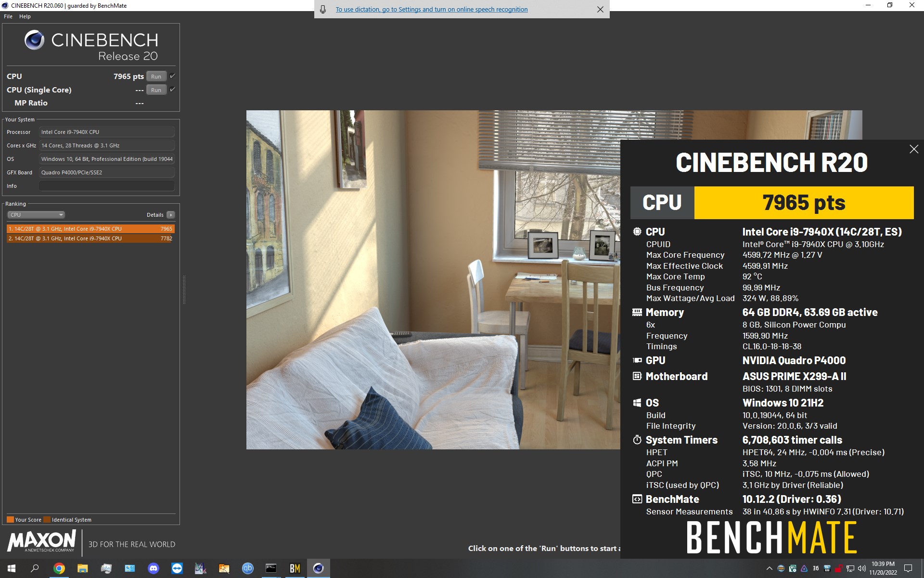Viewport: 924px width, 578px height.
Task: Click the CPU chip icon in BenchMate panel
Action: click(x=637, y=232)
